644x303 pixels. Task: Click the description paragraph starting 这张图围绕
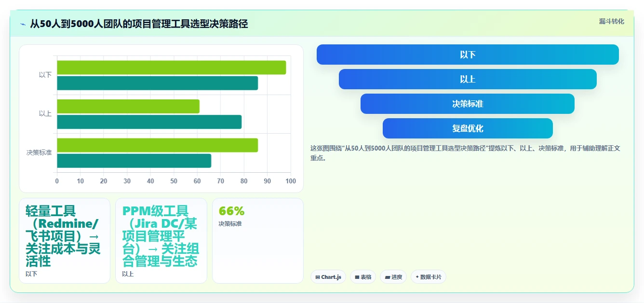coord(465,153)
